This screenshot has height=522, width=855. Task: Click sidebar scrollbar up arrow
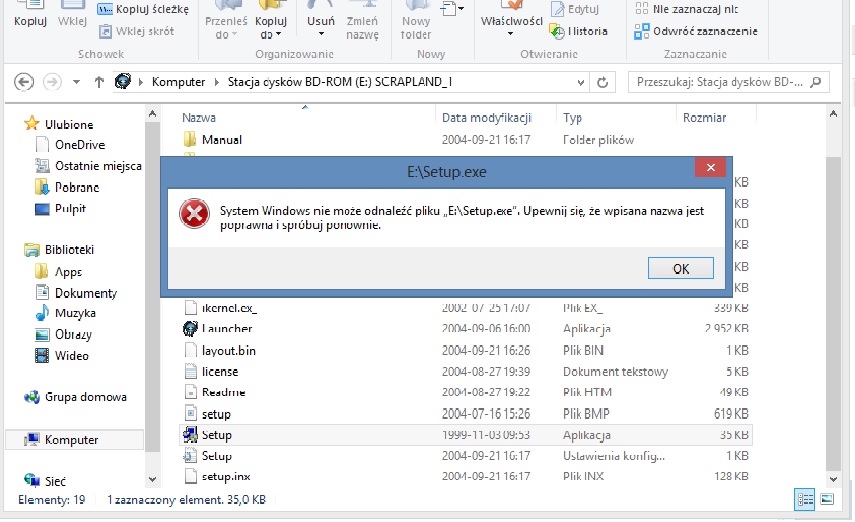[153, 114]
